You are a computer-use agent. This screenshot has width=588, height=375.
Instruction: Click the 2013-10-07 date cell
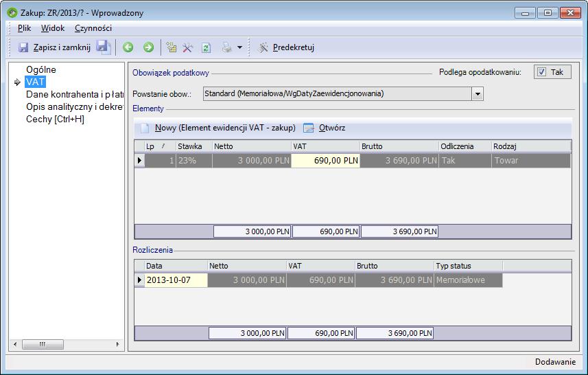[176, 280]
